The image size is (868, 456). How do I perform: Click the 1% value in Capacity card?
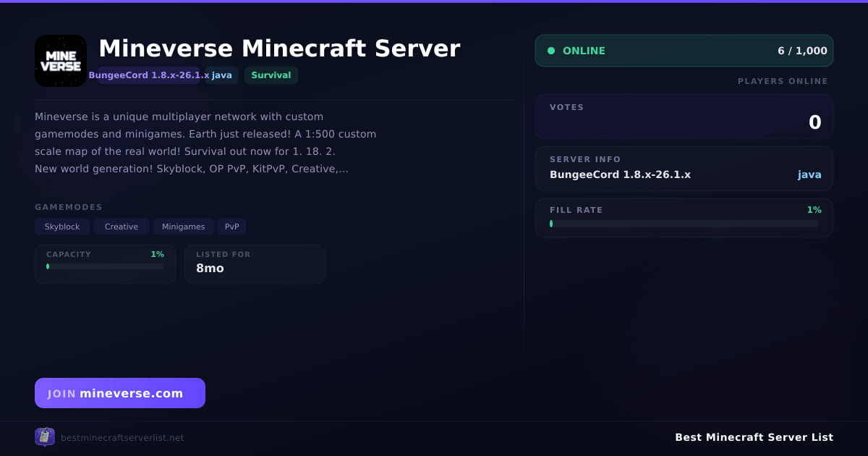(x=157, y=255)
